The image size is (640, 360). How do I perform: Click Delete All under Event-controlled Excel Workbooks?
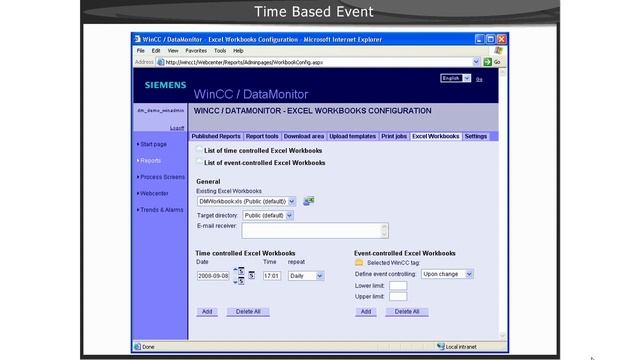407,312
